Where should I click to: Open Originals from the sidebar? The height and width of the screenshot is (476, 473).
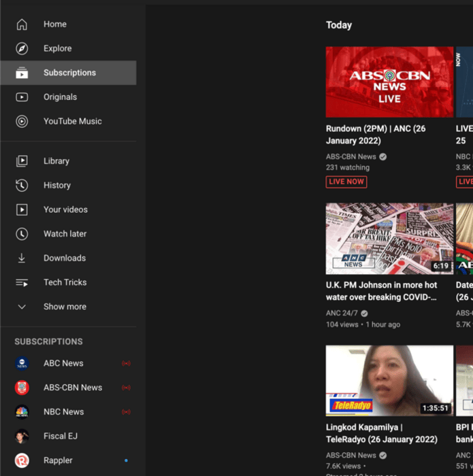coord(68,97)
